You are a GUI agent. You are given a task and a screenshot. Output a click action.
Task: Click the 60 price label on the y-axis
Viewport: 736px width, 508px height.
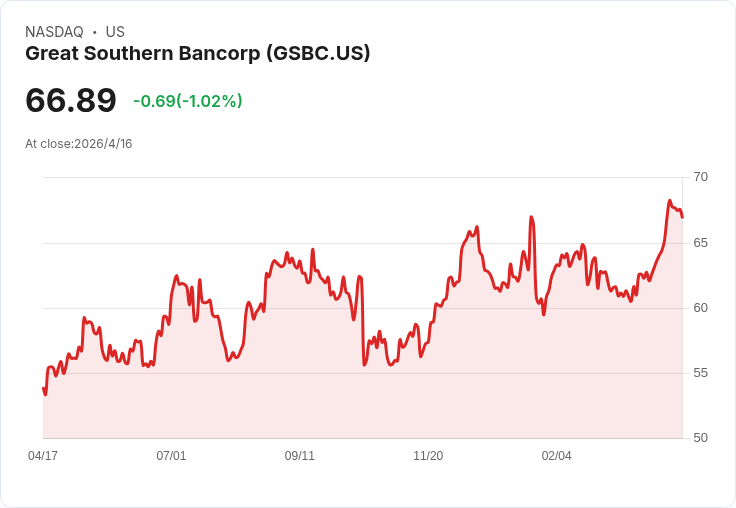[700, 308]
